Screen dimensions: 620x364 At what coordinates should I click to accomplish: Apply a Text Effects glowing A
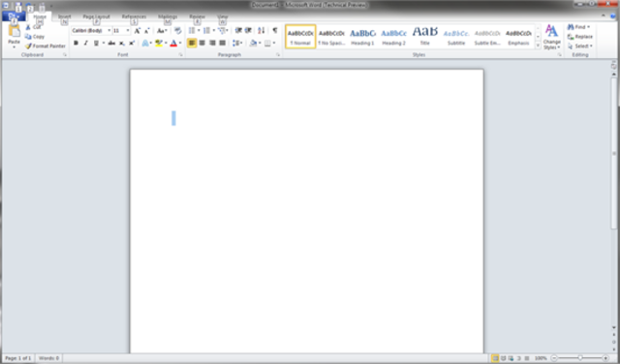pos(145,43)
